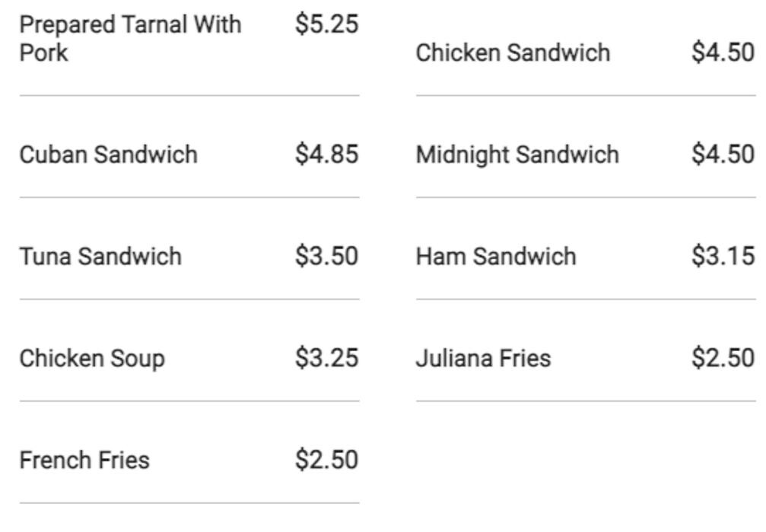
Task: Click the divider line below French Fries
Action: pyautogui.click(x=189, y=502)
